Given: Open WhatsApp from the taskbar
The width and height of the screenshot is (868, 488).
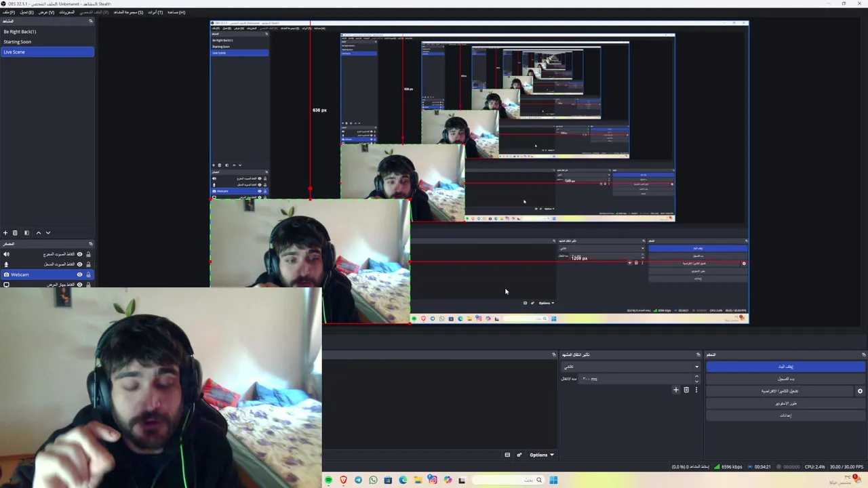Looking at the screenshot, I should pyautogui.click(x=373, y=480).
